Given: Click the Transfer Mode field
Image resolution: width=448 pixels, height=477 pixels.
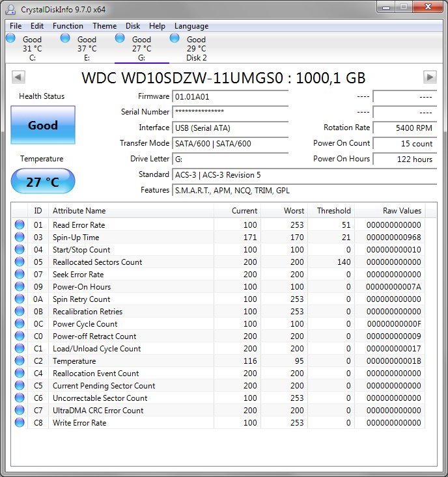Looking at the screenshot, I should pos(231,143).
